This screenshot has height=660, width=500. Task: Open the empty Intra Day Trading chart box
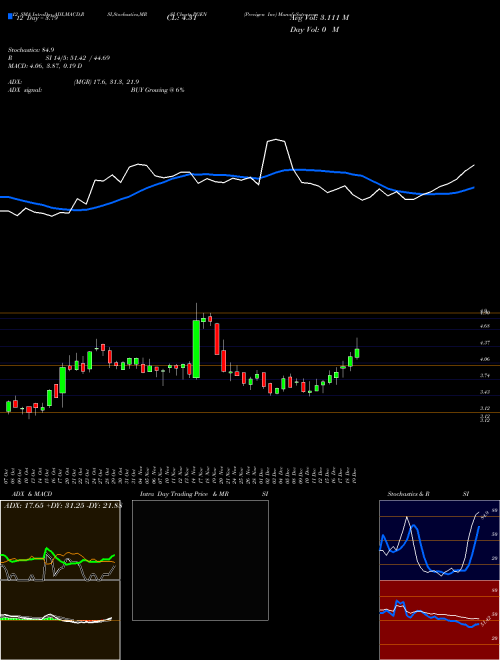coord(200,560)
